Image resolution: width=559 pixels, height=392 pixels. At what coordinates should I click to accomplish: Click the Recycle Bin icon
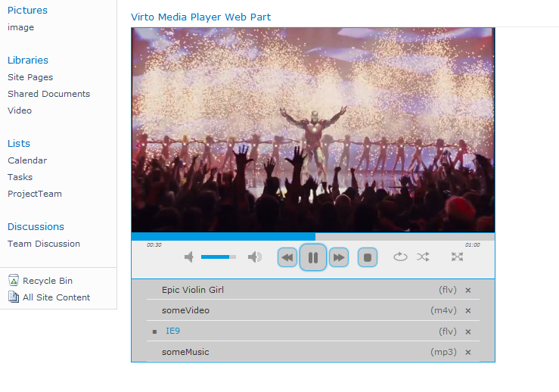13,280
